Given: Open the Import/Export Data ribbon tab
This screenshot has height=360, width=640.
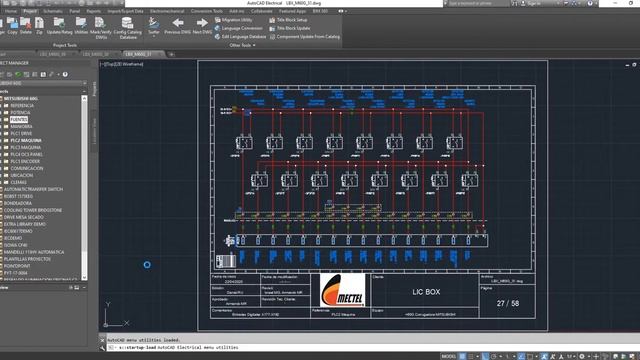Looking at the screenshot, I should (x=125, y=11).
